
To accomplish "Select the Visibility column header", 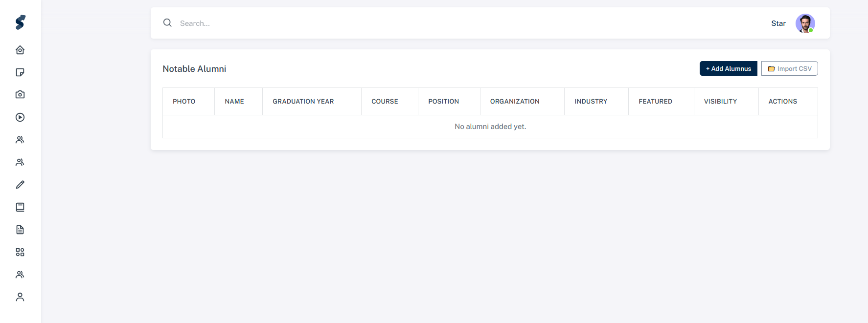I will 720,102.
